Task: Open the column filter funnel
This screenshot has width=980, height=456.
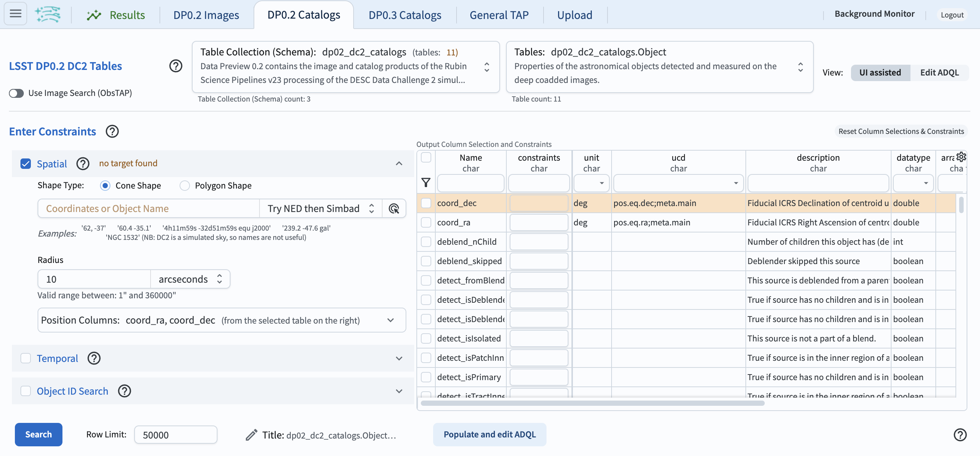Action: tap(426, 183)
